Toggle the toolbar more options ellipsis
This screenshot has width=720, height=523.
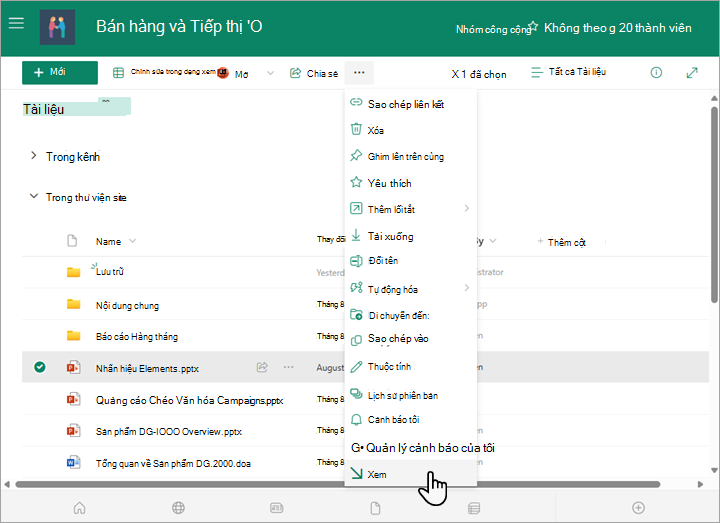pos(359,73)
